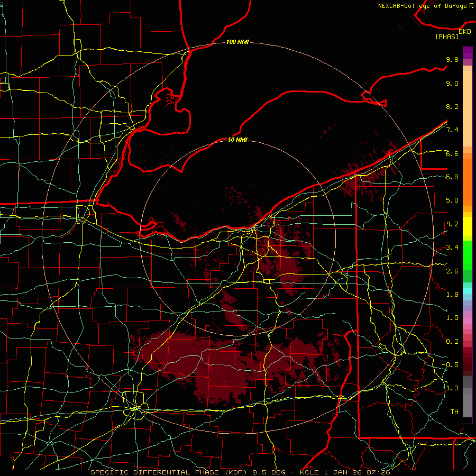Click the 8.2 value on the scale
Image resolution: width=476 pixels, height=476 pixels.
452,106
